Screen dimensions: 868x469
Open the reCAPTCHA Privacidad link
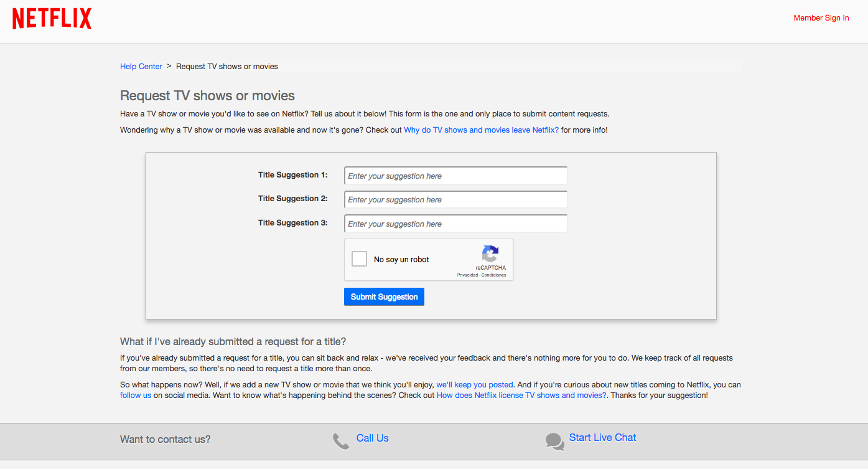click(468, 275)
